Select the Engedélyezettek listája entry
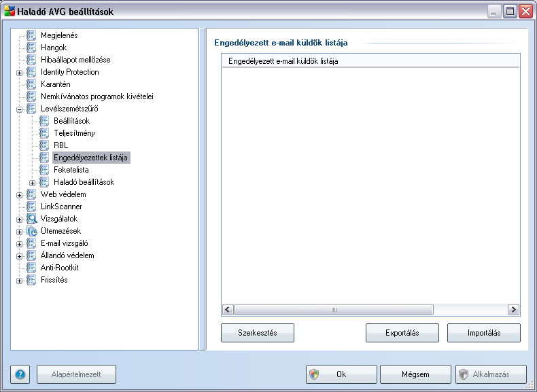Viewport: 537px width, 392px height. click(x=91, y=158)
